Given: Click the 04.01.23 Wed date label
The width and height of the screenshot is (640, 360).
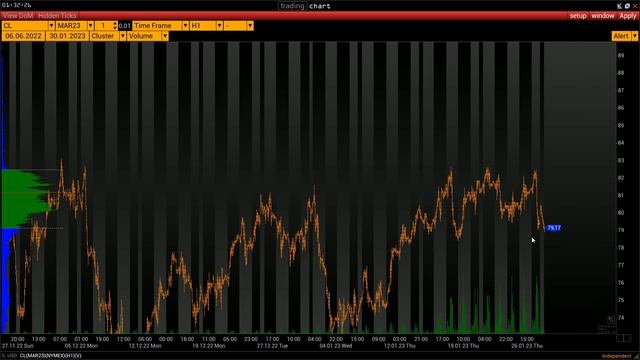Looking at the screenshot, I should coord(336,346).
